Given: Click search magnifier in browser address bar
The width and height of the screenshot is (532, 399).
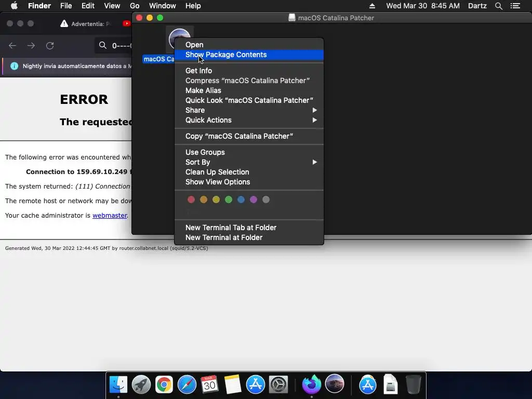Looking at the screenshot, I should (x=103, y=45).
